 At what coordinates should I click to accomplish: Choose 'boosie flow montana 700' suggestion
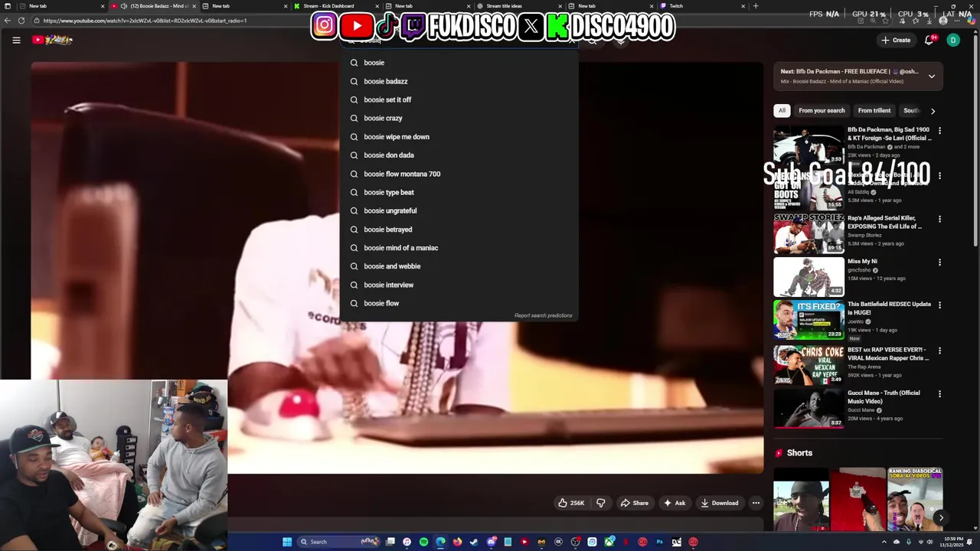point(459,174)
